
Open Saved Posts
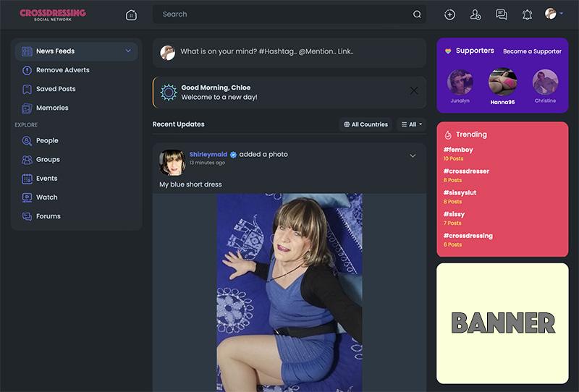point(56,88)
